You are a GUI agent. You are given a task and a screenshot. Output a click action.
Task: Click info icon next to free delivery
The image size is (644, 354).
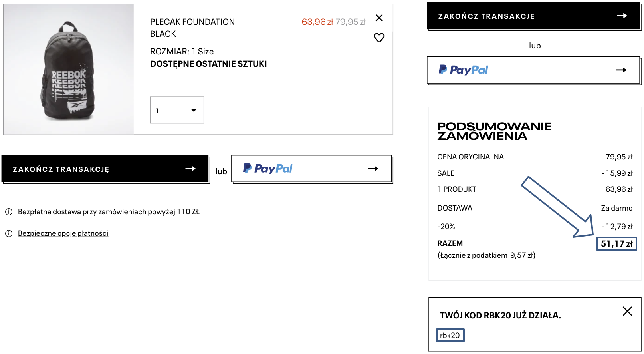point(9,212)
